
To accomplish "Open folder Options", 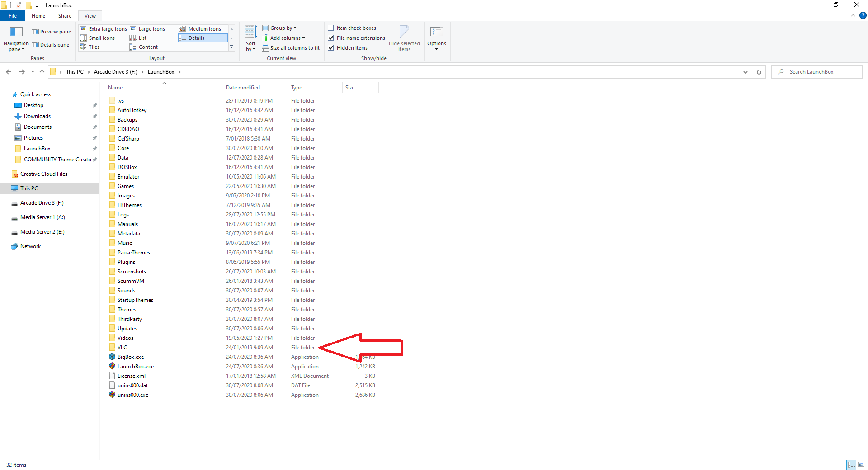I will pos(437,39).
